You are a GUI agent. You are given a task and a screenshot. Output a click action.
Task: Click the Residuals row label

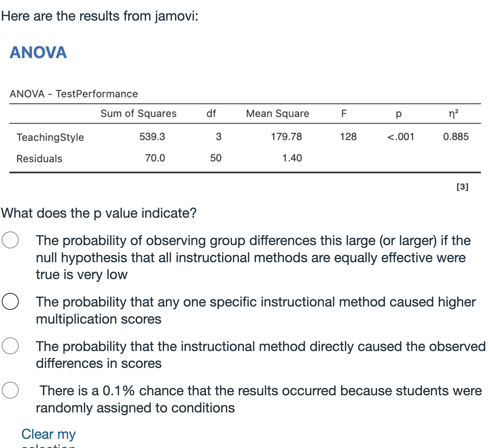click(39, 159)
